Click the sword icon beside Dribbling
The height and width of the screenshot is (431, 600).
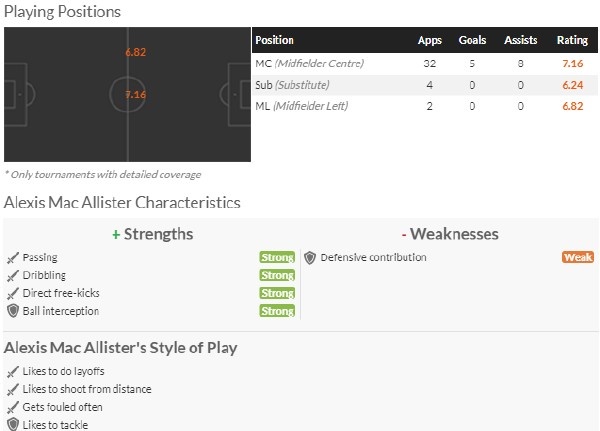coord(13,276)
